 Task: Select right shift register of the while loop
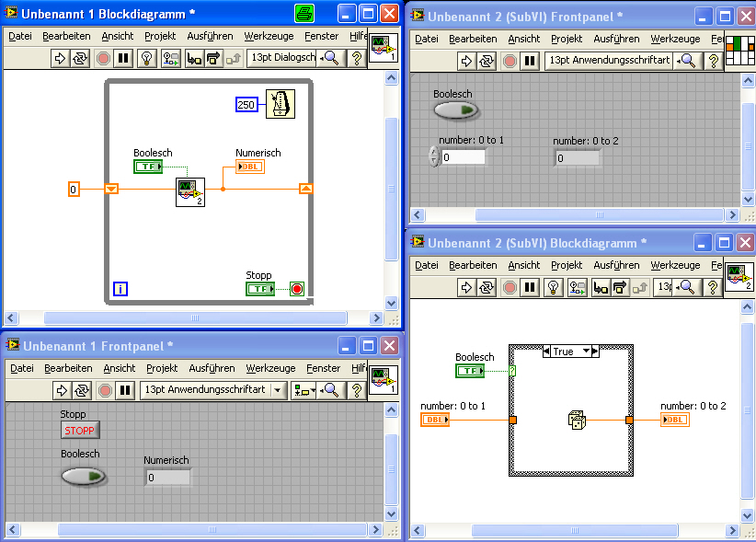305,189
